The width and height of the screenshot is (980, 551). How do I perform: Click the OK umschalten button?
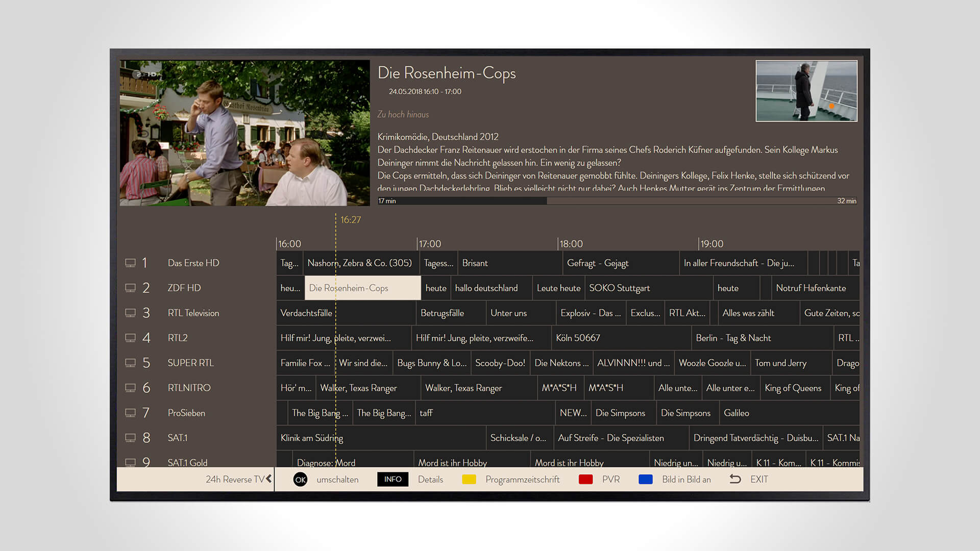(300, 479)
